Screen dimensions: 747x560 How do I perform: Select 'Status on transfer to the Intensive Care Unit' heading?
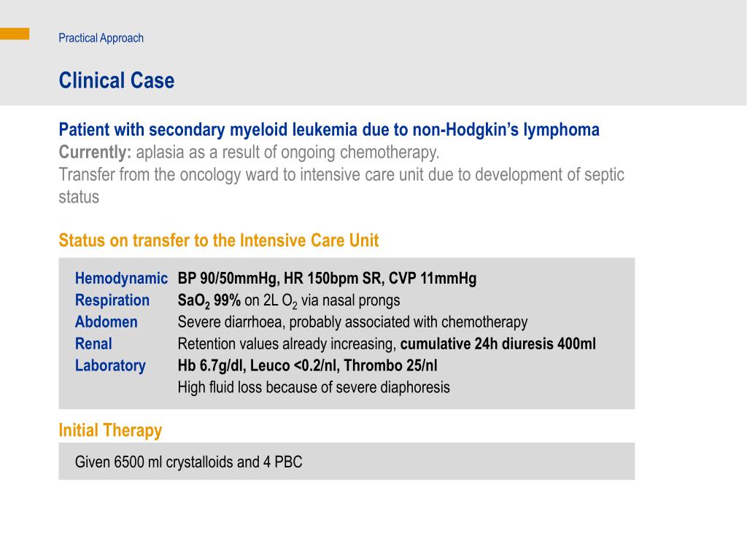219,241
